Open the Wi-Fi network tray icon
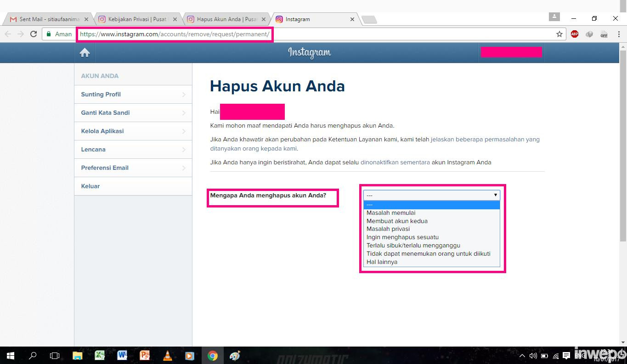The image size is (627, 364). click(556, 356)
